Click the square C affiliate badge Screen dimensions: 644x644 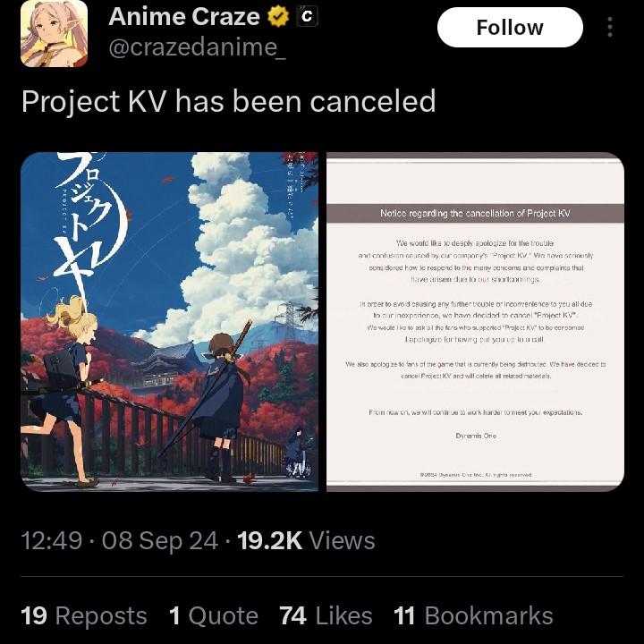pyautogui.click(x=307, y=16)
